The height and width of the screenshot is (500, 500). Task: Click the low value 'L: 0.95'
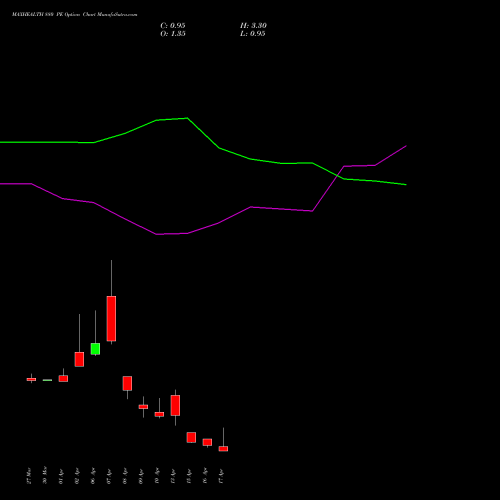click(x=253, y=34)
